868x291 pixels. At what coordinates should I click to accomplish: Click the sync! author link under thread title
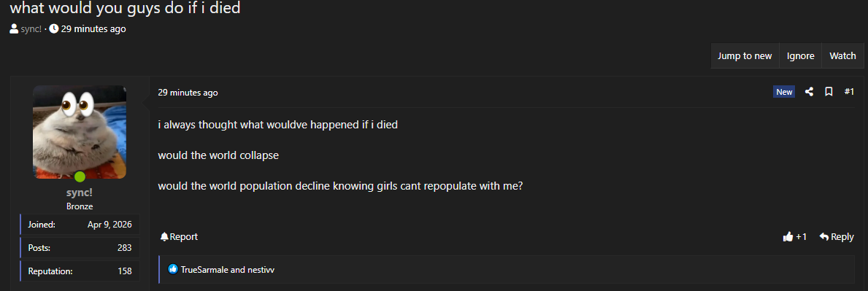[31, 28]
